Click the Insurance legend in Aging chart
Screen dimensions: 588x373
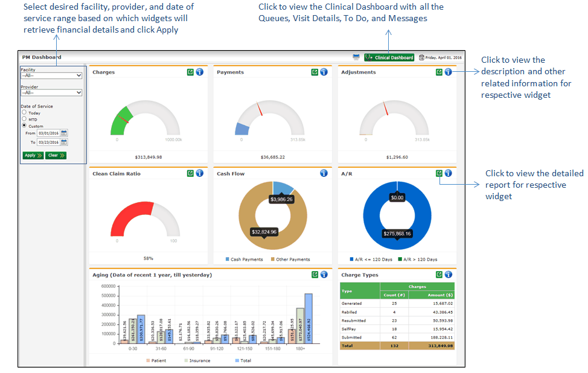[x=197, y=361]
